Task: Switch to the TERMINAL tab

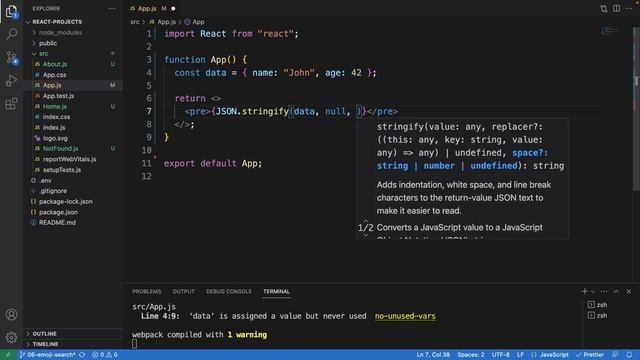Action: pos(276,291)
